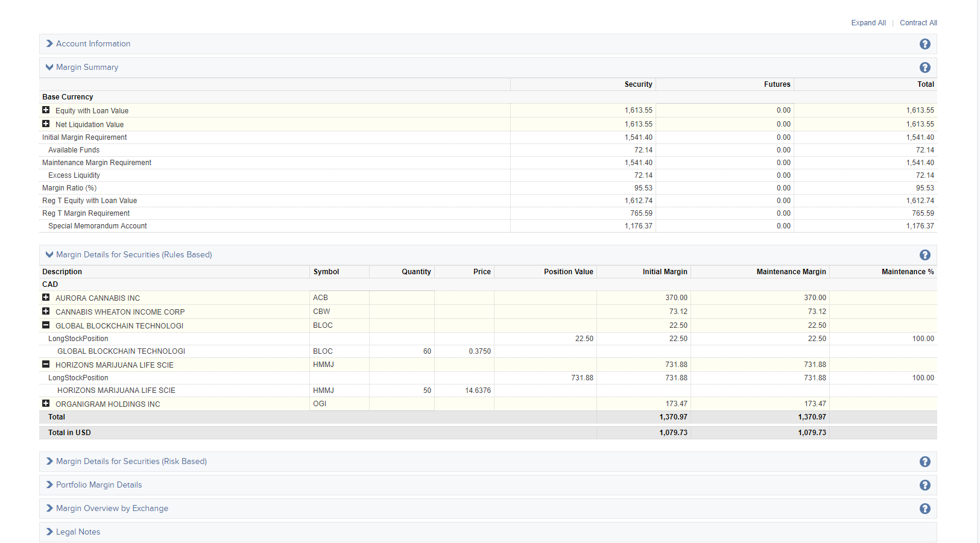This screenshot has height=543, width=980.
Task: Click the Contract All link
Action: (918, 23)
